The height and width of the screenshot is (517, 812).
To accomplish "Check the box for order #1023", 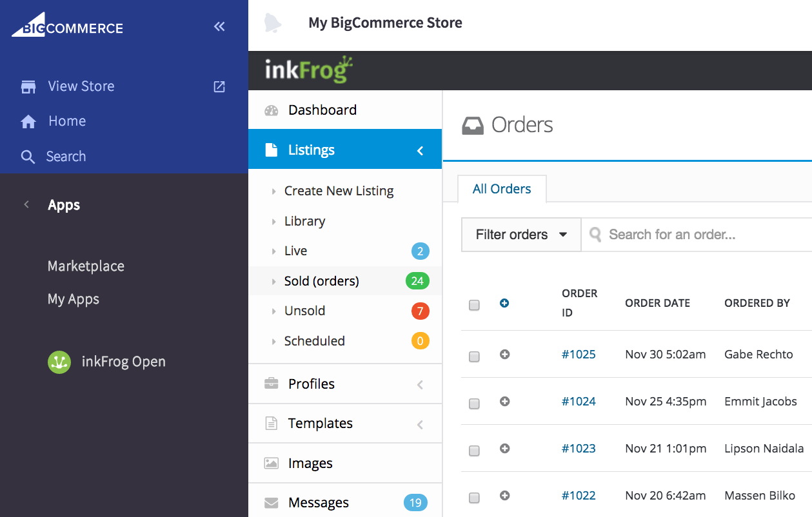I will tap(474, 451).
